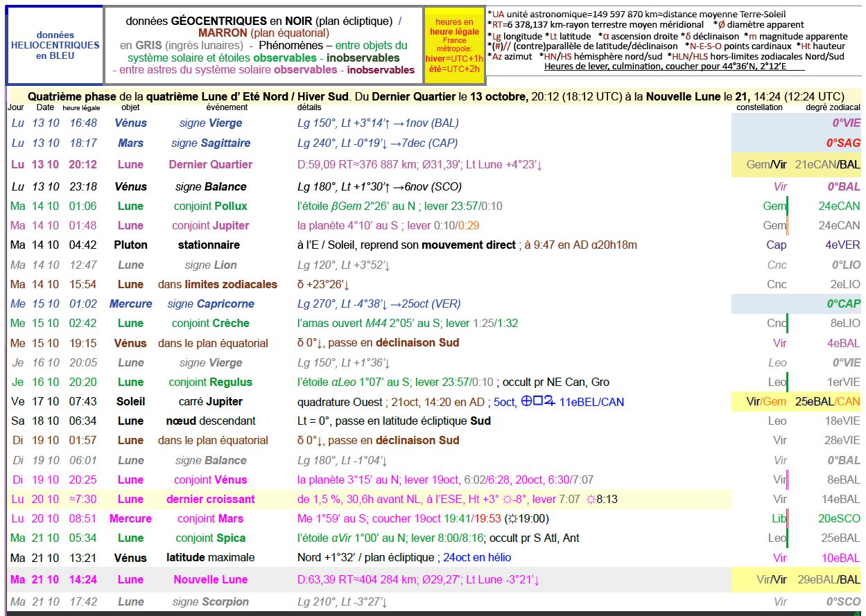Select the 'Dernier Quartier' event cell
Viewport: 866px width, 616px height.
(211, 165)
